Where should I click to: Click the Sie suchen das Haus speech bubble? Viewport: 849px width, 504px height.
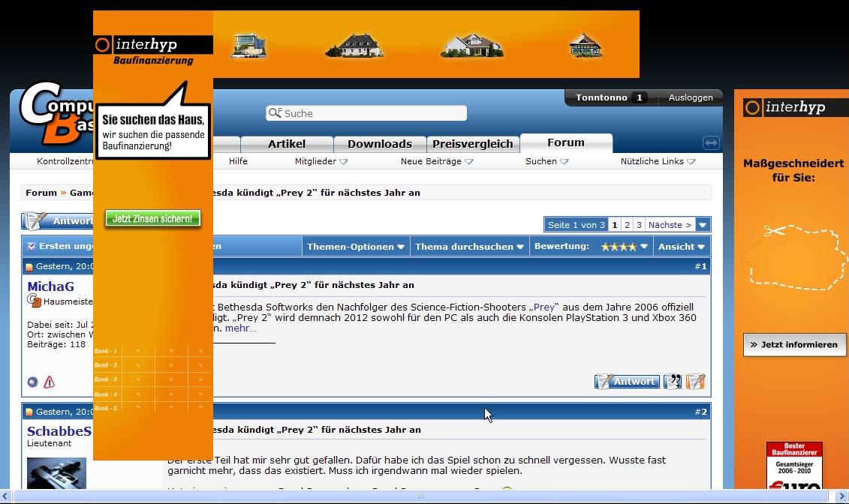pyautogui.click(x=153, y=133)
